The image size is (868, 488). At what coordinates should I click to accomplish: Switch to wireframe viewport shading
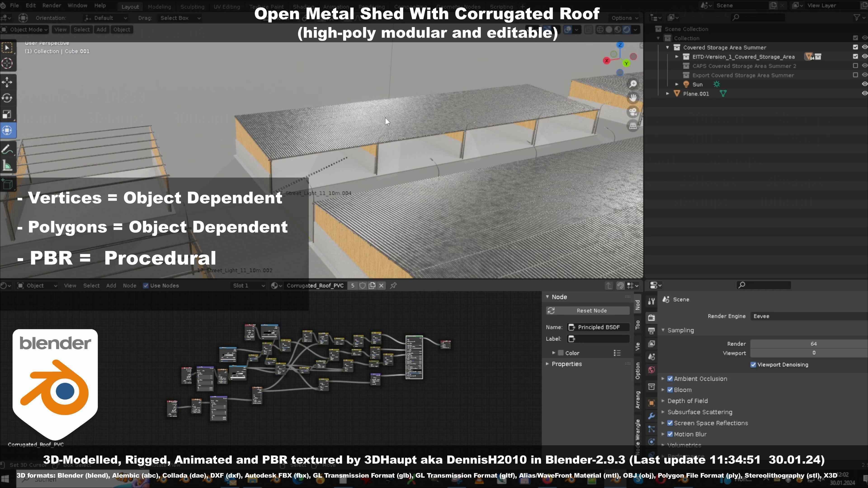600,30
